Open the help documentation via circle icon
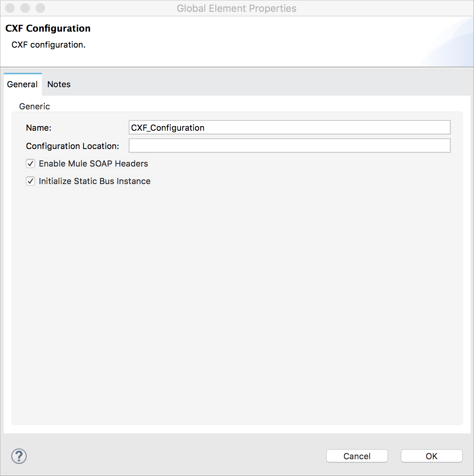 pos(18,456)
